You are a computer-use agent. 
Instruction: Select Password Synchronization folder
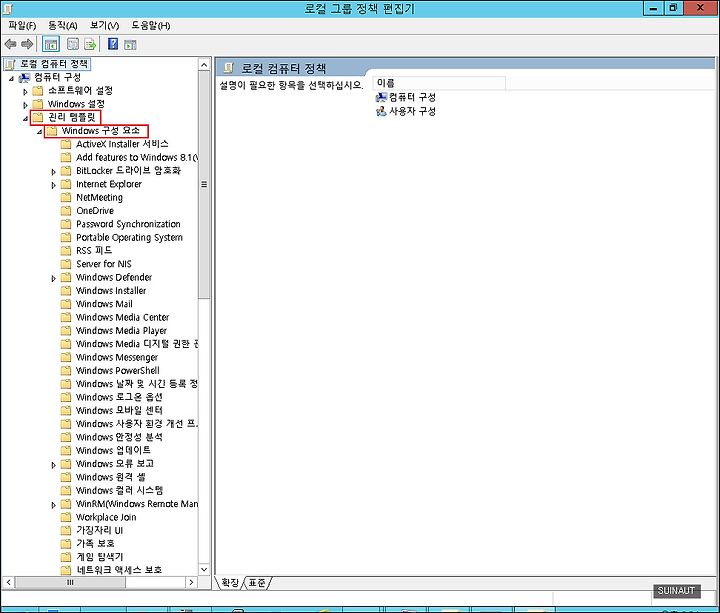click(128, 224)
